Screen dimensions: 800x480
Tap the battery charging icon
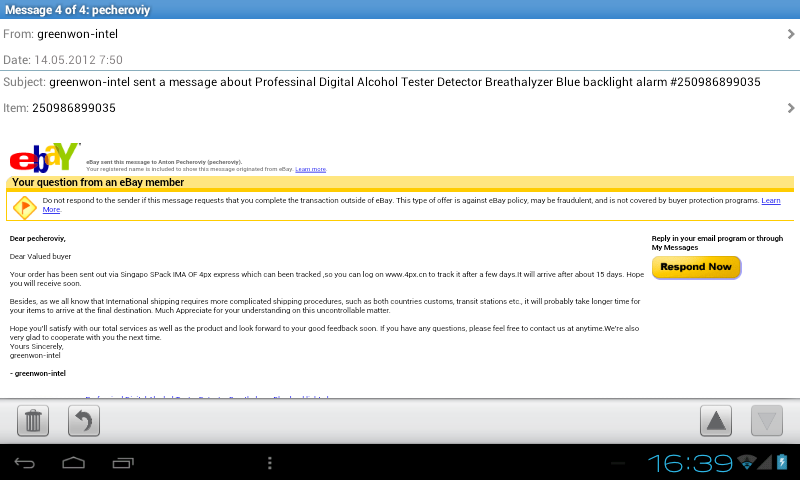pyautogui.click(x=782, y=462)
